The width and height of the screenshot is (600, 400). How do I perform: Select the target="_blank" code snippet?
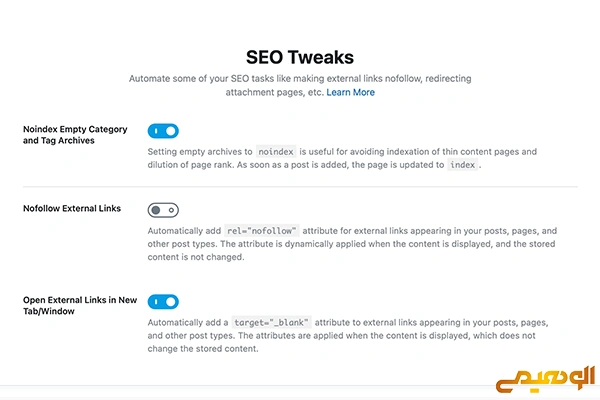(x=271, y=323)
